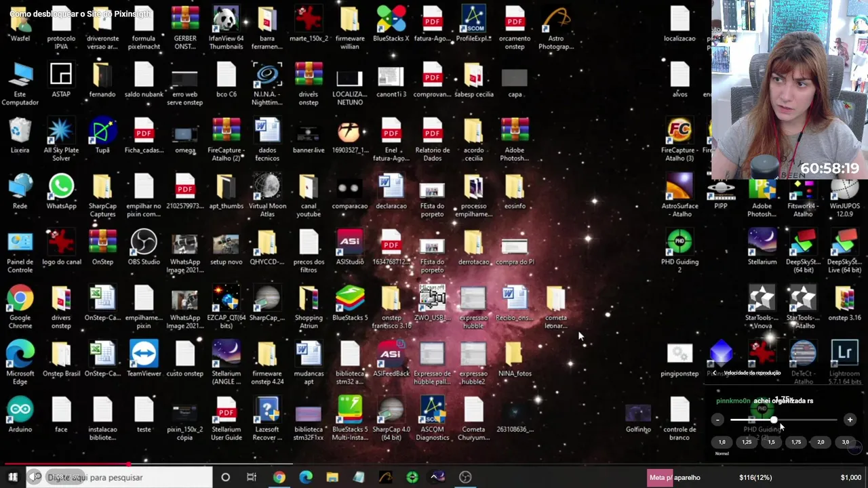Open Lazesoft Recover desktop shortcut

coord(267,419)
